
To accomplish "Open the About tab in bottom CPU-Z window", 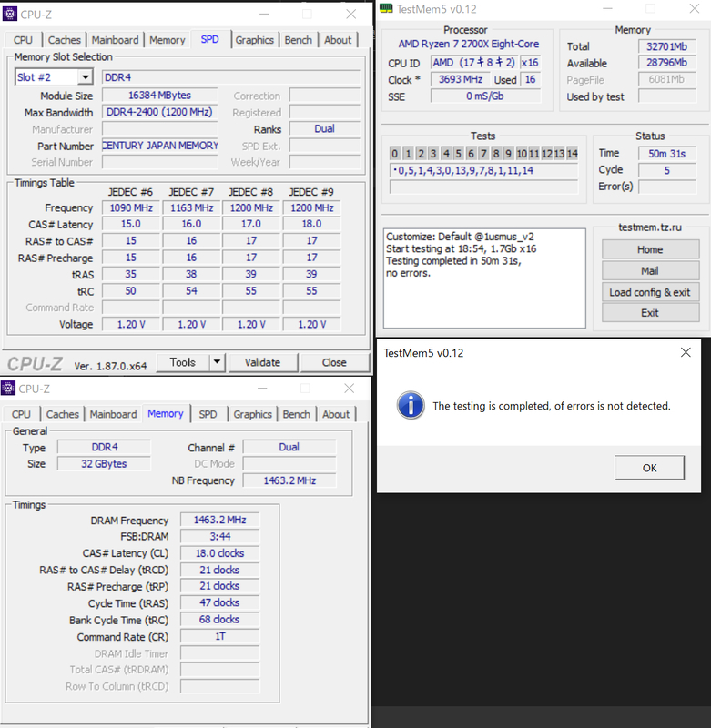I will (336, 414).
